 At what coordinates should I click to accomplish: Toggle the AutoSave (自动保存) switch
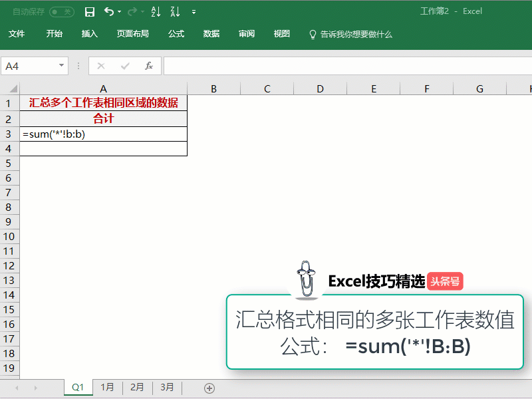pos(62,12)
